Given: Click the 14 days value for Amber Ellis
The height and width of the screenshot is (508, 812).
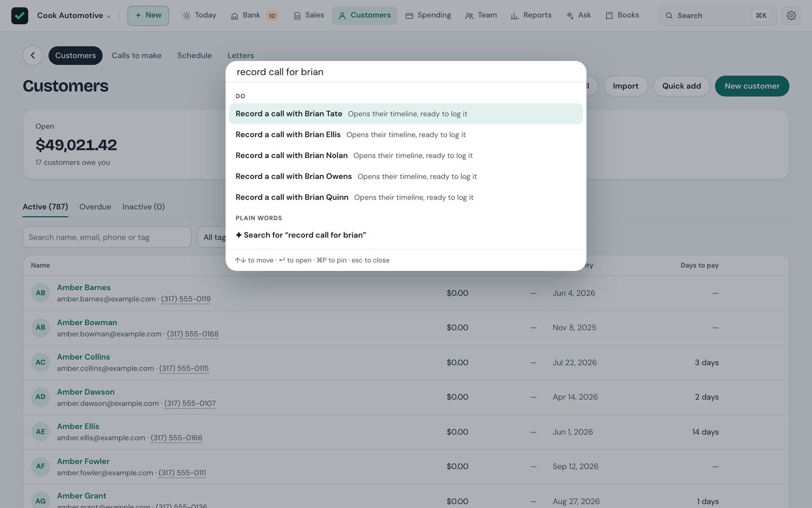Looking at the screenshot, I should (x=705, y=432).
